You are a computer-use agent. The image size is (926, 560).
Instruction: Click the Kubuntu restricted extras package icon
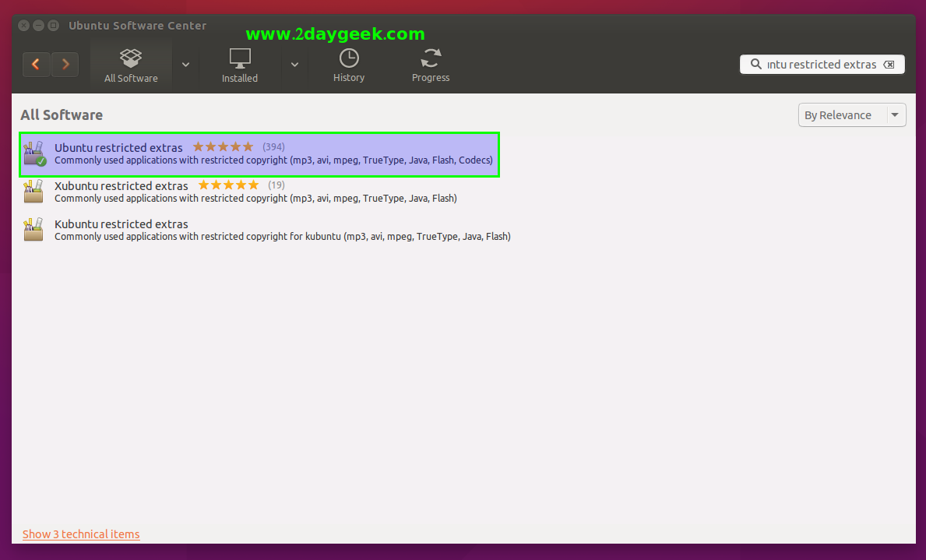[33, 229]
